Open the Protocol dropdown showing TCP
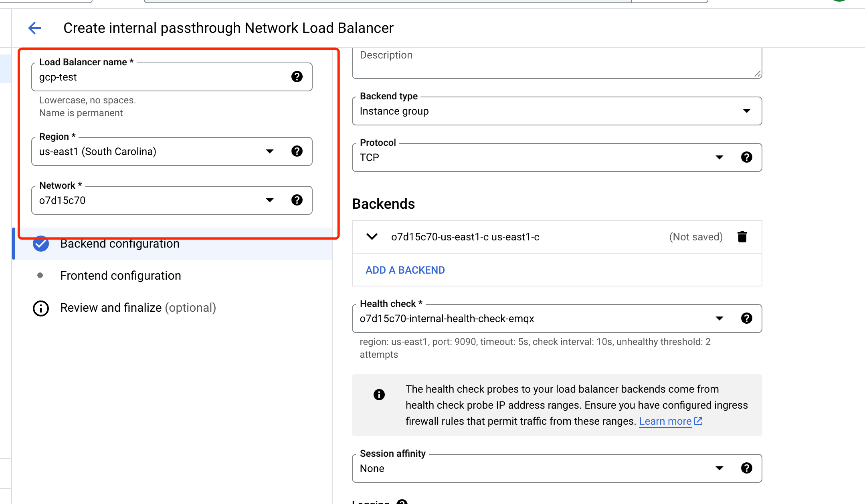This screenshot has height=504, width=865. click(719, 157)
